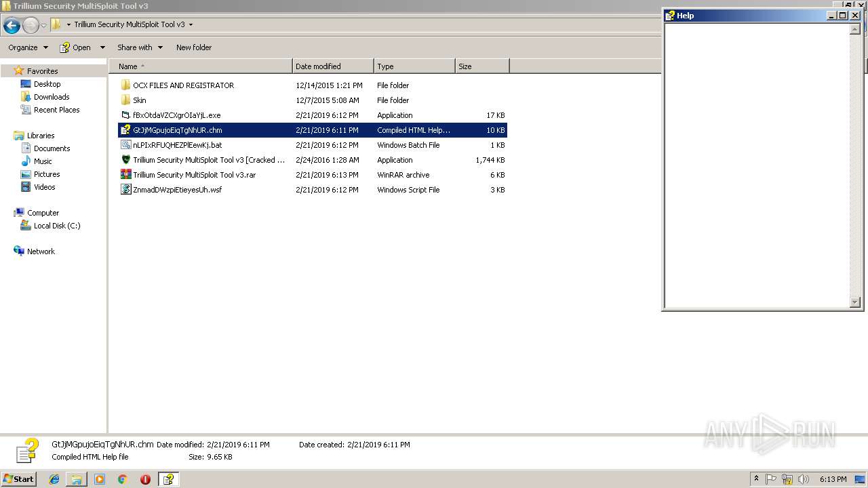This screenshot has width=868, height=488.
Task: Click the "Windows Batch File" type cell
Action: click(408, 145)
